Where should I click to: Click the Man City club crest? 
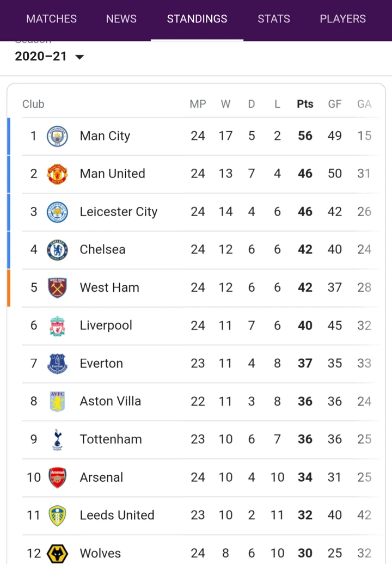point(57,136)
